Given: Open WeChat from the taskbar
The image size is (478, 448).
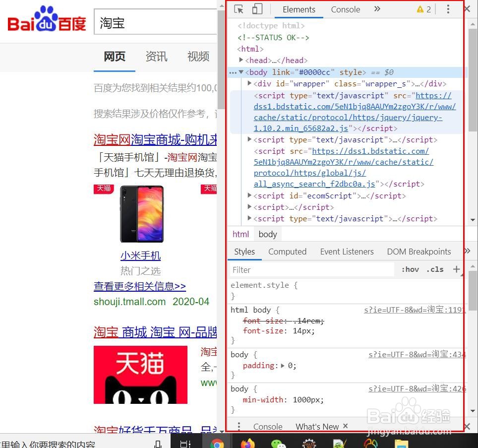Looking at the screenshot, I should point(278,444).
